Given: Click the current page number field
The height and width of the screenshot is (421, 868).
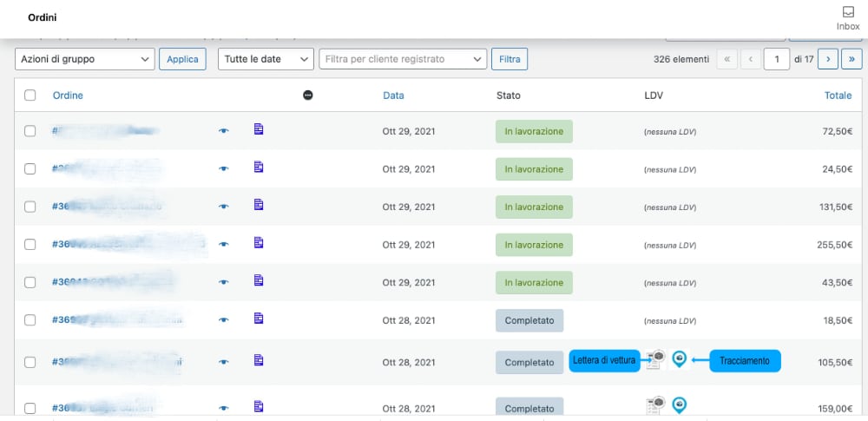Looking at the screenshot, I should (776, 59).
